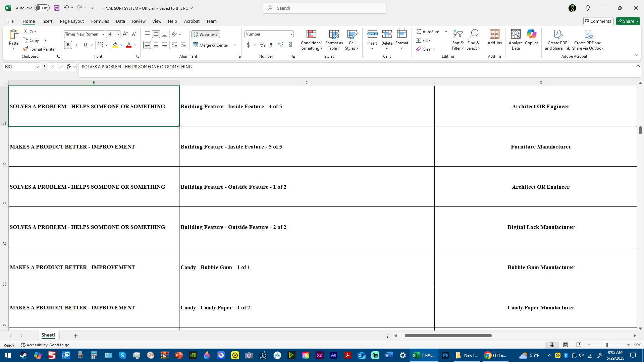Toggle the AutoSave switch

pos(42,8)
